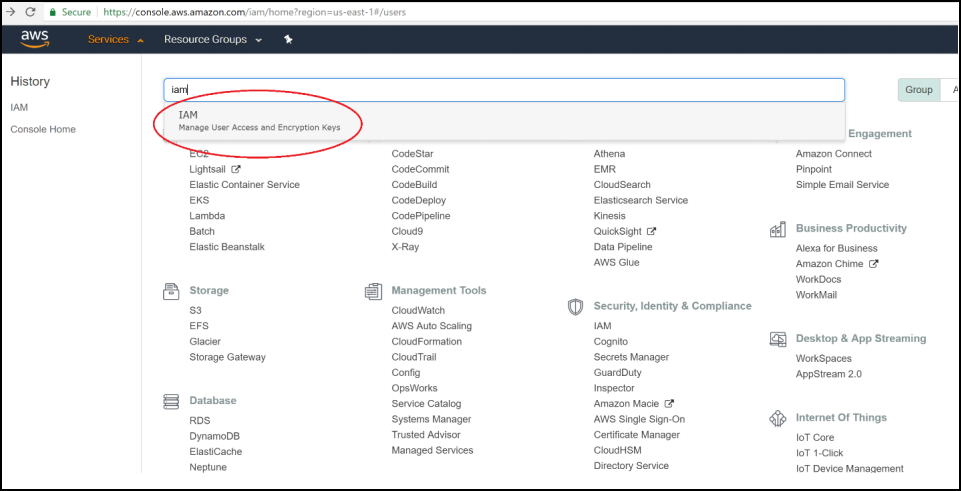Open CloudWatch
Screen dimensions: 961x491
(x=418, y=310)
